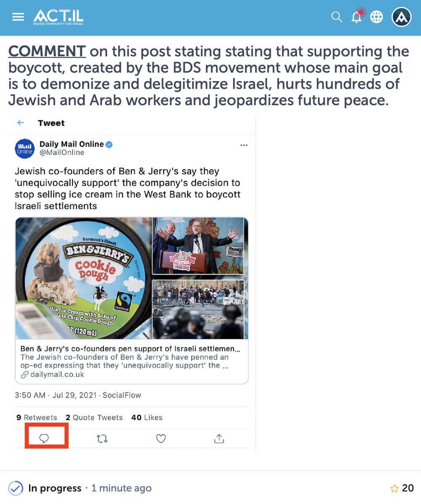
Task: Click the reply comment bubble icon
Action: [x=44, y=438]
